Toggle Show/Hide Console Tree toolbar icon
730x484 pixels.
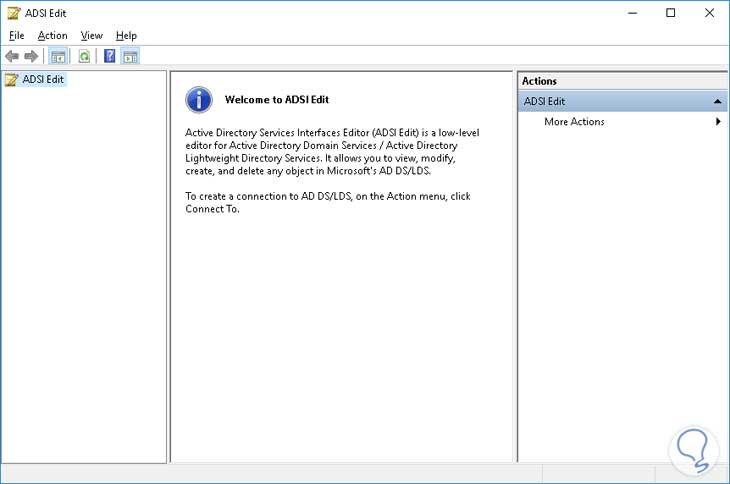tap(58, 57)
